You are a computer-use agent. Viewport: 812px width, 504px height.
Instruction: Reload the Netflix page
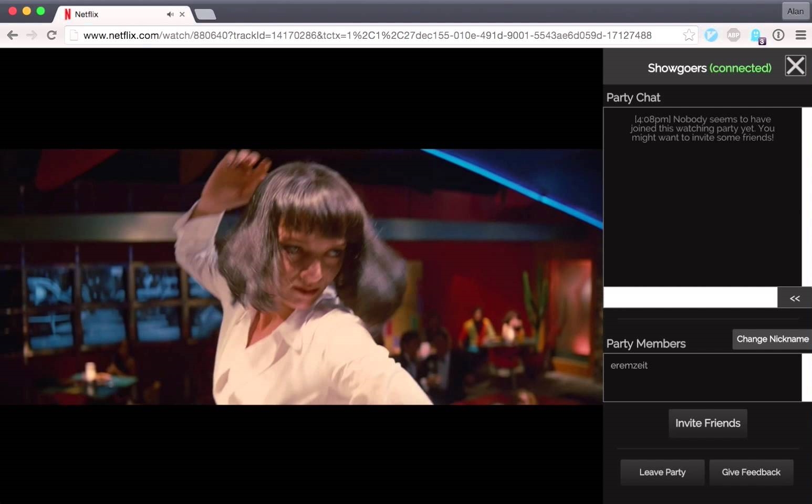pos(51,35)
